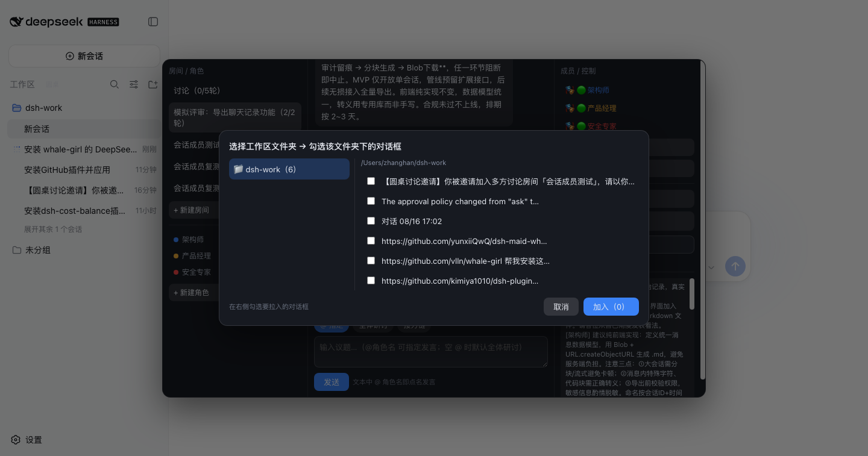
Task: Collapse the sidebar with the panel toggle icon
Action: click(x=153, y=22)
